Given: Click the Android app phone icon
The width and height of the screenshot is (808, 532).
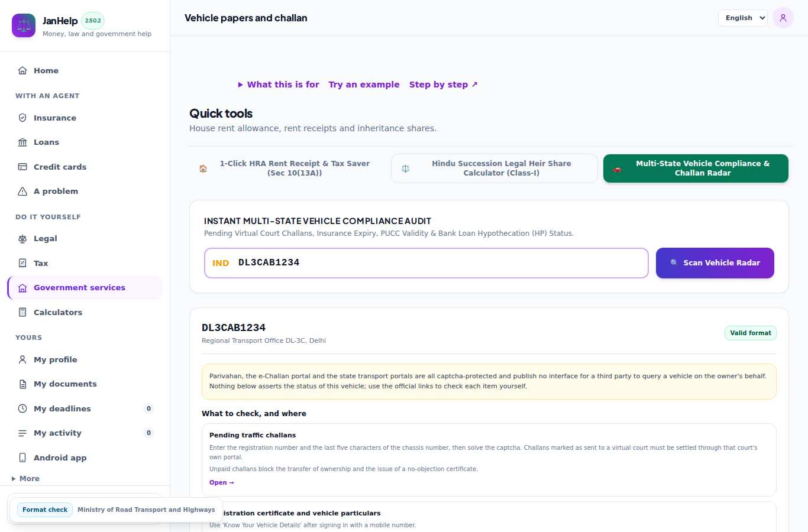Looking at the screenshot, I should 22,458.
